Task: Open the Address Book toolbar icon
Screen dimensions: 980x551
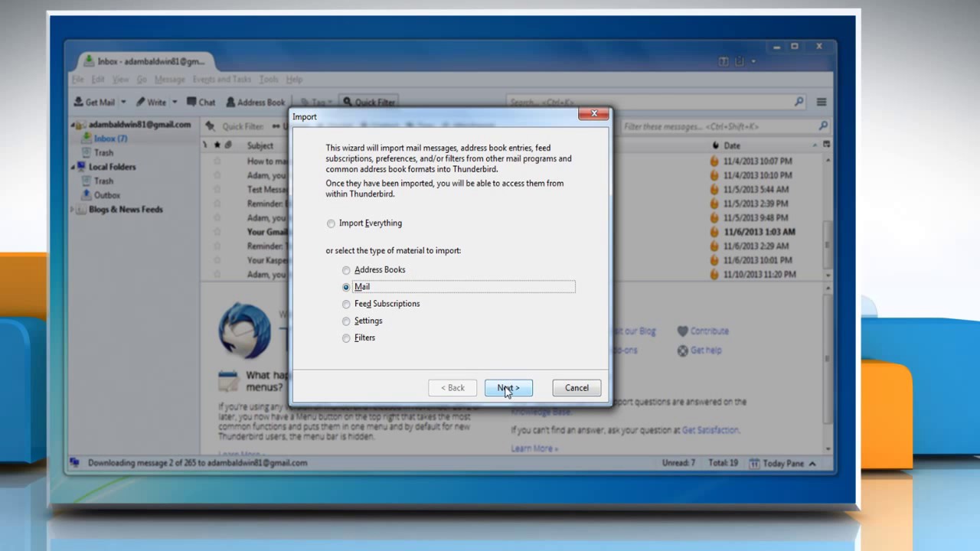Action: coord(230,102)
